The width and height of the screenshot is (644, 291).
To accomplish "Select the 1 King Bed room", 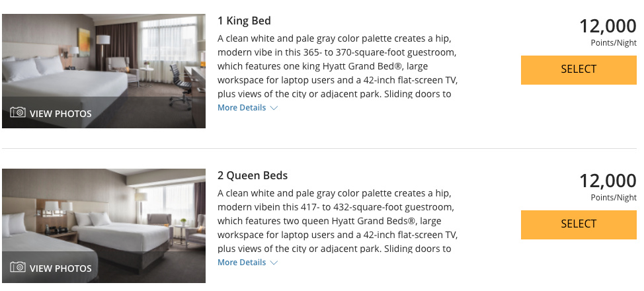I will 579,69.
